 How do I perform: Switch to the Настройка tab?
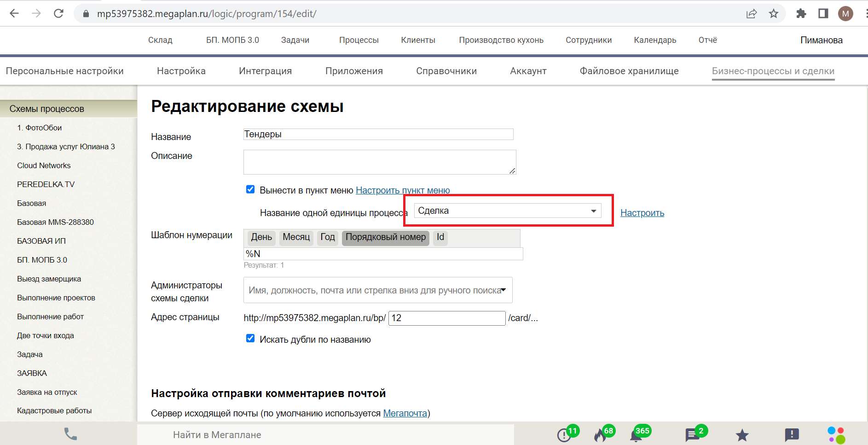(181, 71)
